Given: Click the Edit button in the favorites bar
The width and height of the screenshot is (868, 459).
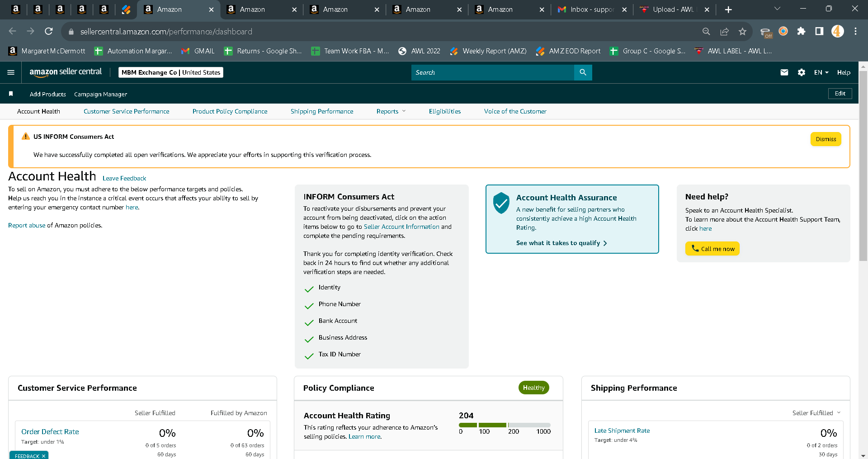Looking at the screenshot, I should [x=840, y=94].
